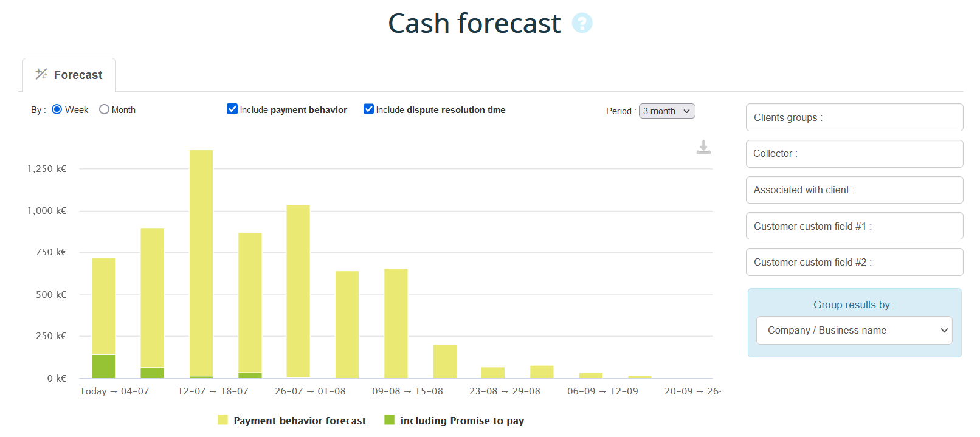Click the magic wand Forecast icon

coord(41,74)
